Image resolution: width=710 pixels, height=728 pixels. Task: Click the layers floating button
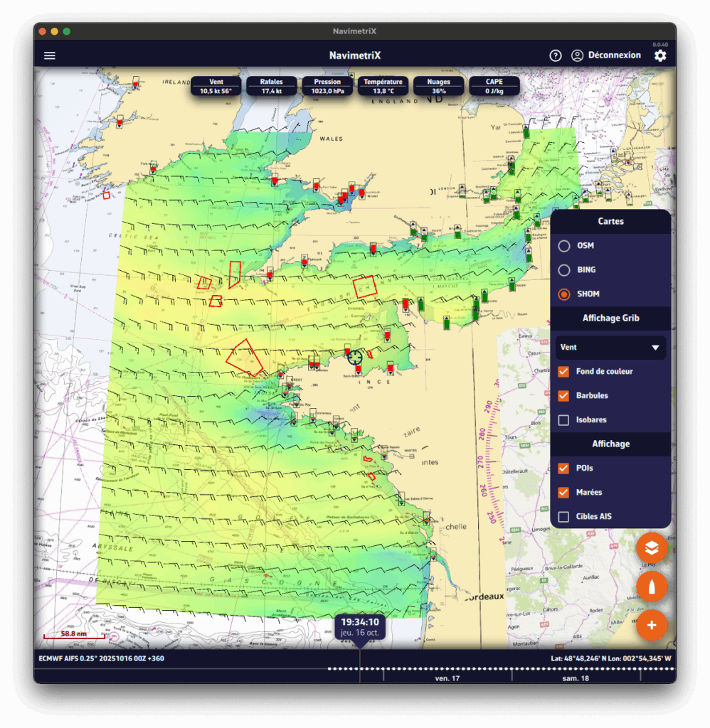pos(652,548)
